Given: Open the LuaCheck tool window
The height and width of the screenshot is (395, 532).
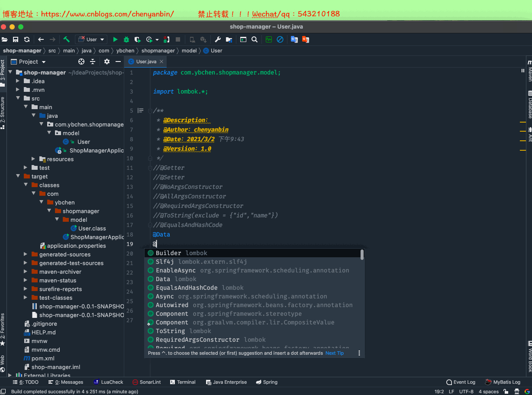Looking at the screenshot, I should pyautogui.click(x=108, y=382).
